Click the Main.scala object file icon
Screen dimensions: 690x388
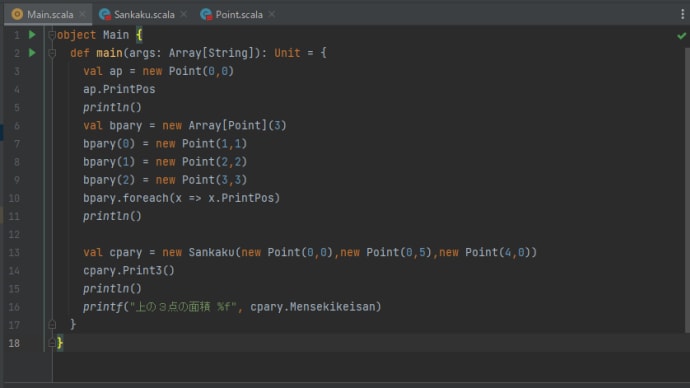17,14
